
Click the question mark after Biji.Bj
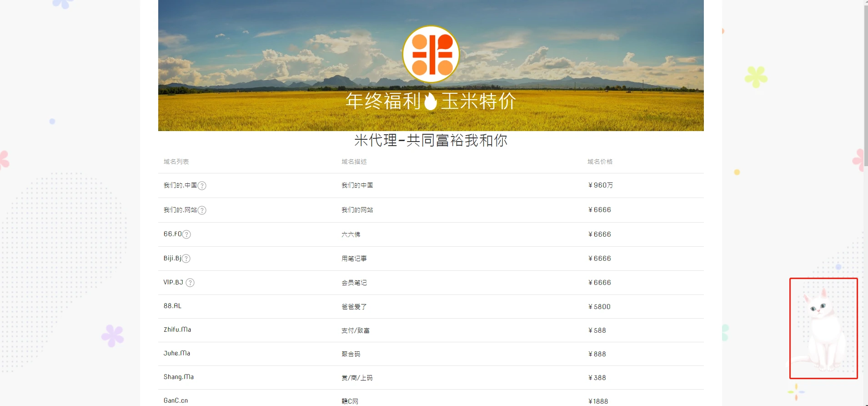click(x=186, y=259)
